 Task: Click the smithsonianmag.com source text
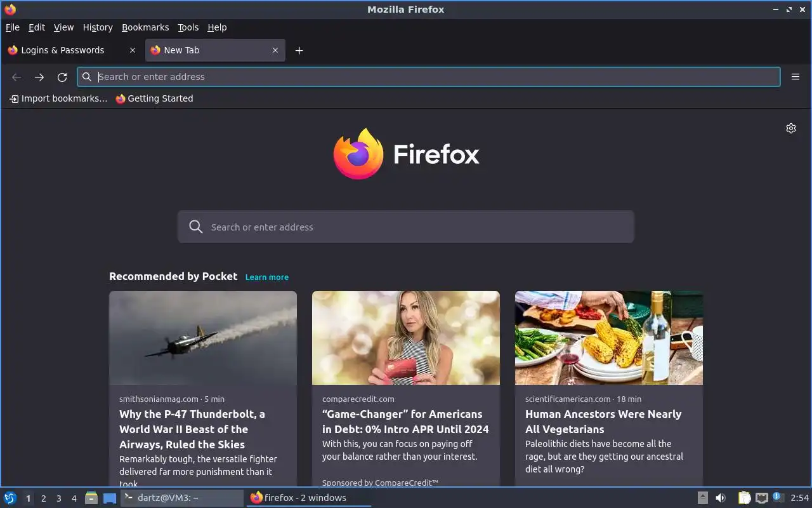(159, 399)
